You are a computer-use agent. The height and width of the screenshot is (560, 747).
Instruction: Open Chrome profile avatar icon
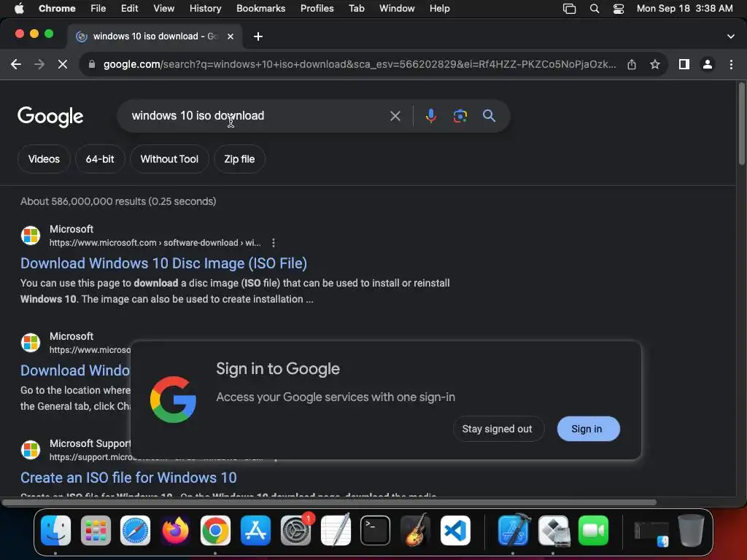pos(708,64)
